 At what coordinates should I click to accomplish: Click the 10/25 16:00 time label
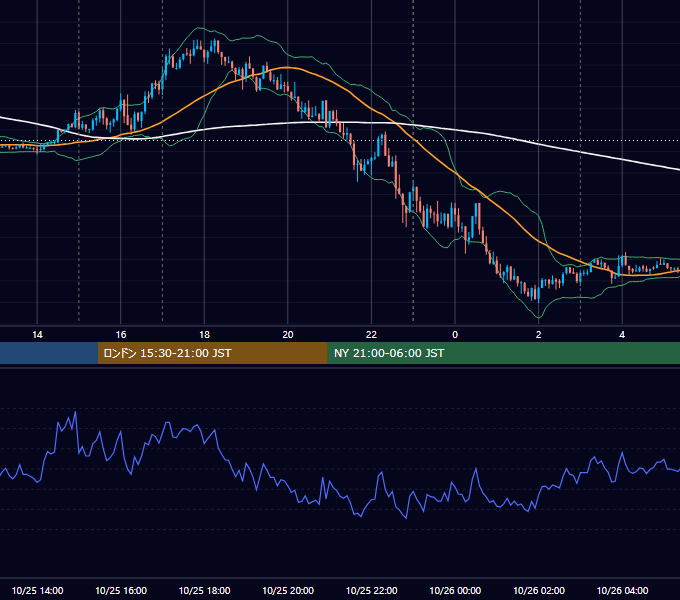(121, 590)
